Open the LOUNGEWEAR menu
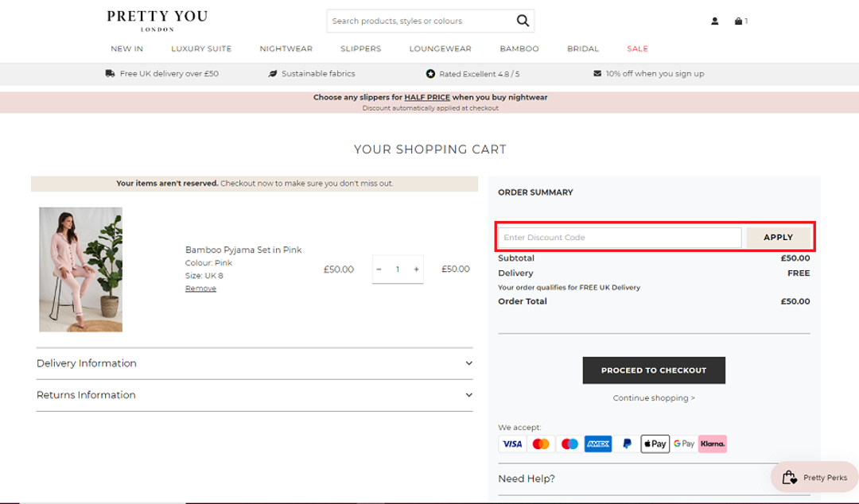 440,48
